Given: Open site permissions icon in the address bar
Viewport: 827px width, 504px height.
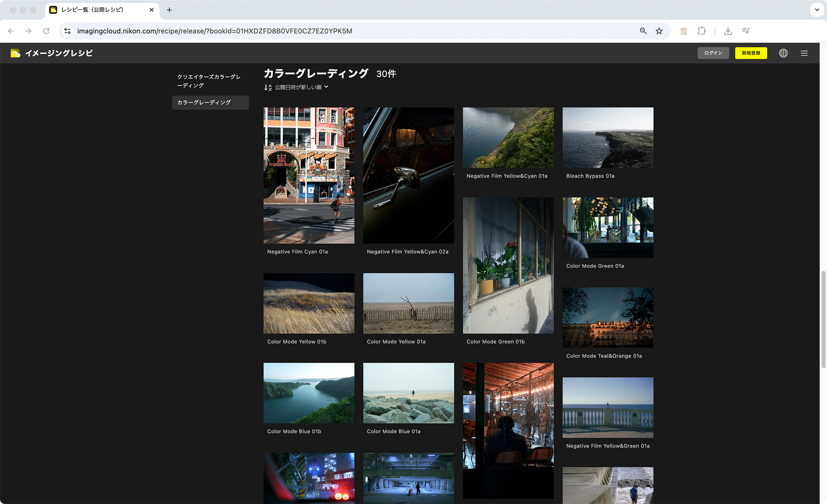Looking at the screenshot, I should click(67, 31).
